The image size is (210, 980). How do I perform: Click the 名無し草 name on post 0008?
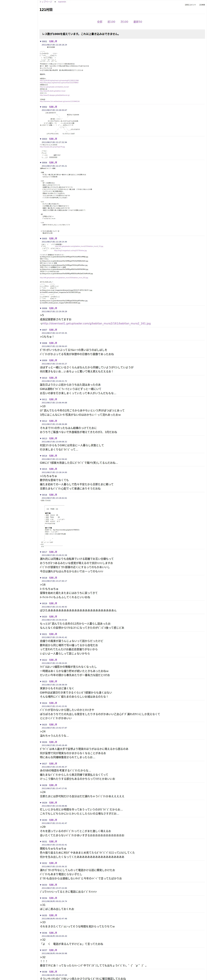point(53,343)
